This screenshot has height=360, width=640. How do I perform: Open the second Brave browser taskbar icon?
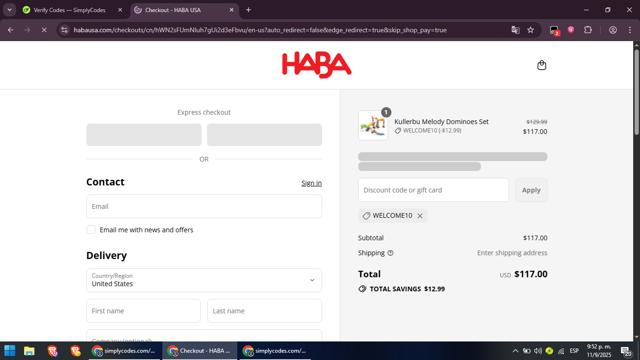point(76,351)
